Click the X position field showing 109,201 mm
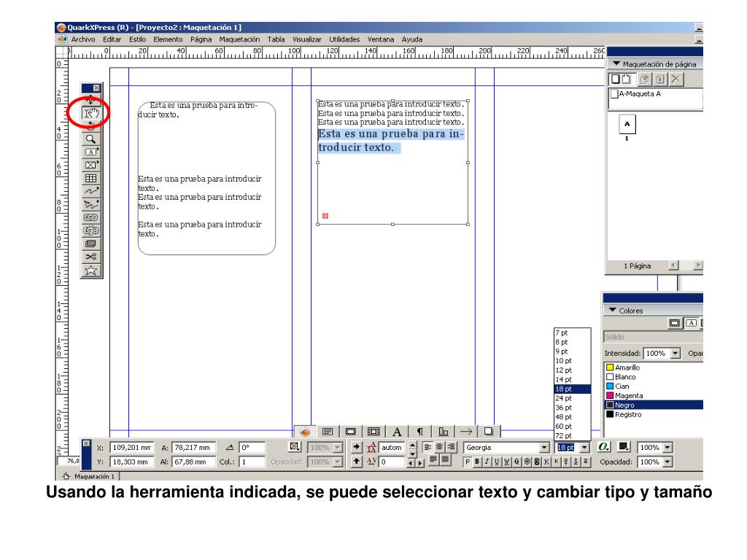The image size is (747, 560). coord(131,448)
